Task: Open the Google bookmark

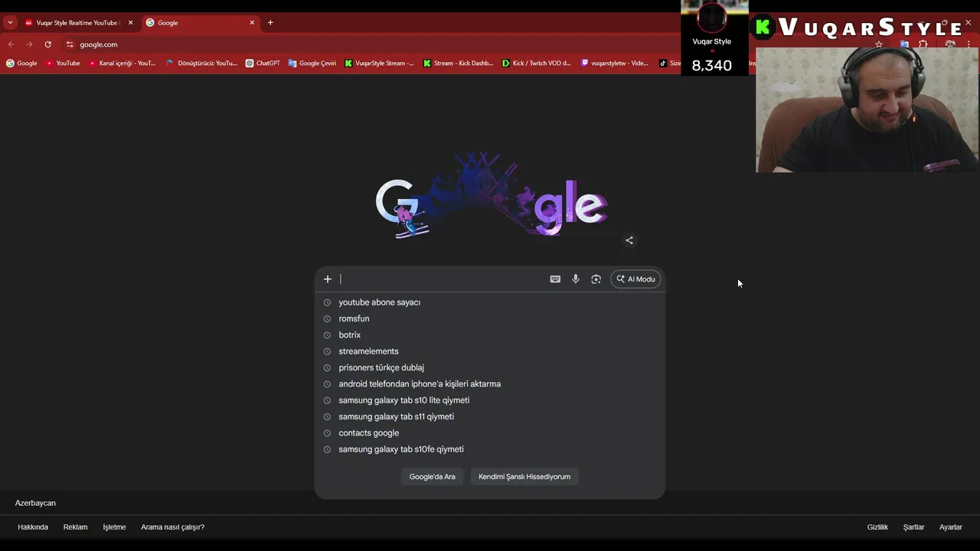Action: coord(21,64)
